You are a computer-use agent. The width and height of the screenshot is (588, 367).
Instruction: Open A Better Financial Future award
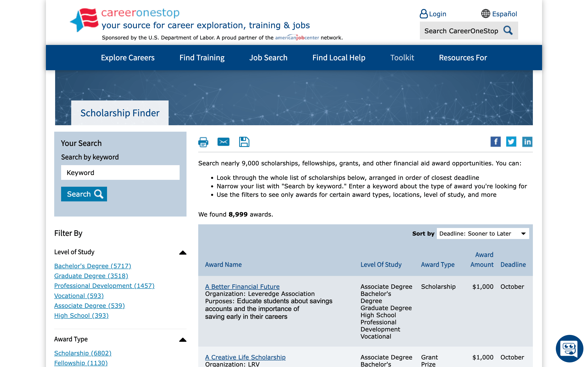[242, 286]
